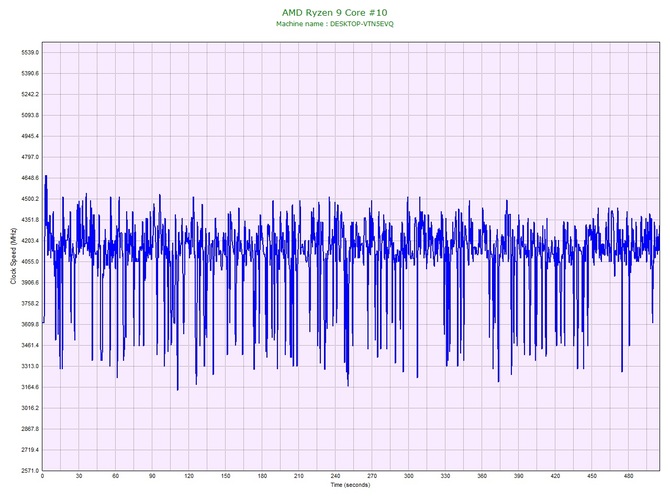
Task: Pick the 240 second time axis marker
Action: (336, 476)
